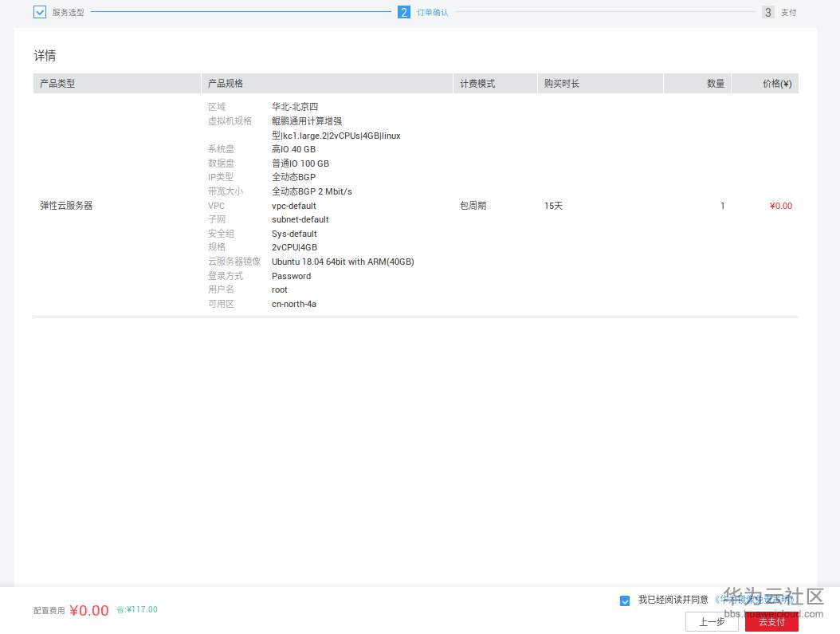Click the completed step checkmark icon
This screenshot has height=634, width=840.
[40, 12]
